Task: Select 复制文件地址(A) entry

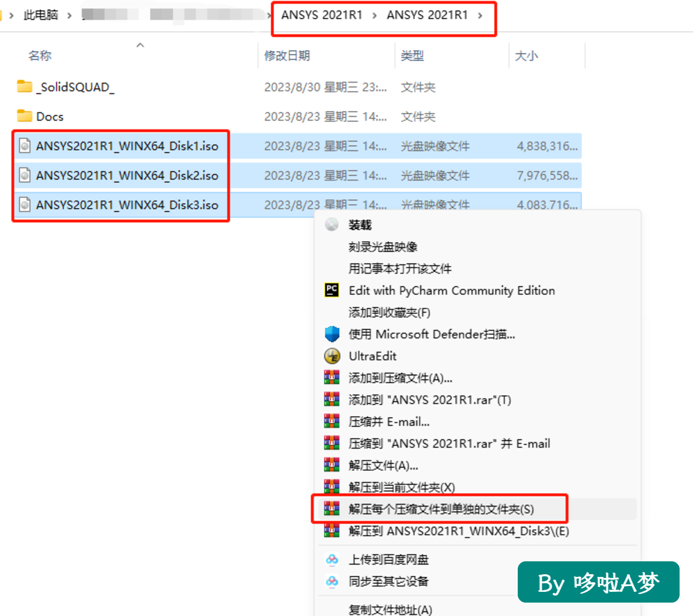Action: point(390,610)
